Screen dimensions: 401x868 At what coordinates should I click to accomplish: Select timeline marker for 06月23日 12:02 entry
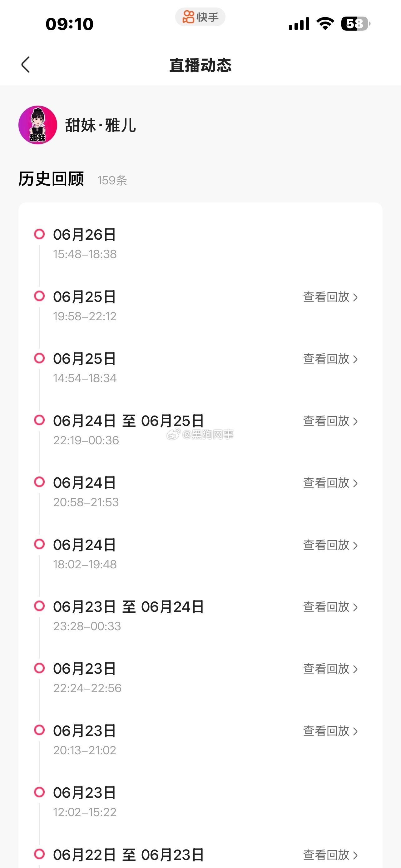[39, 792]
